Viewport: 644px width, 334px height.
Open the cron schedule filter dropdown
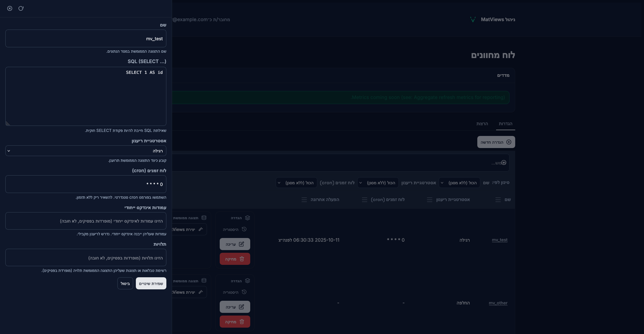point(296,183)
